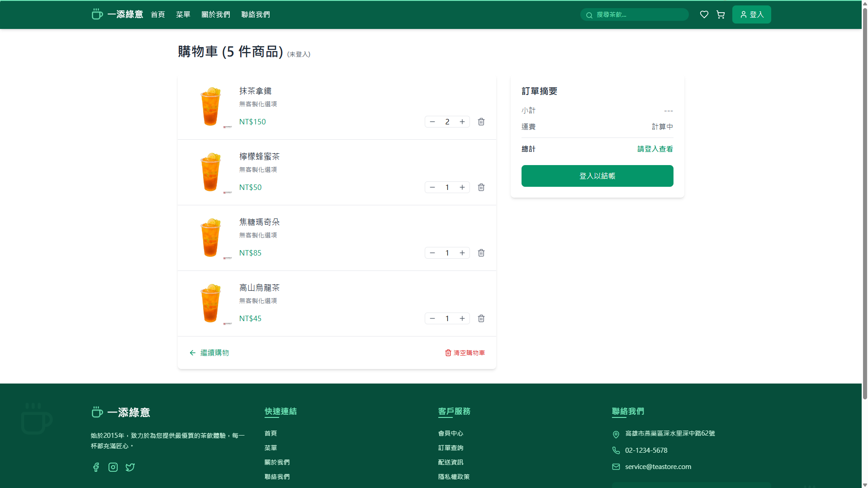Click the 繼續購物 back link
Image resolution: width=868 pixels, height=488 pixels.
tap(209, 353)
